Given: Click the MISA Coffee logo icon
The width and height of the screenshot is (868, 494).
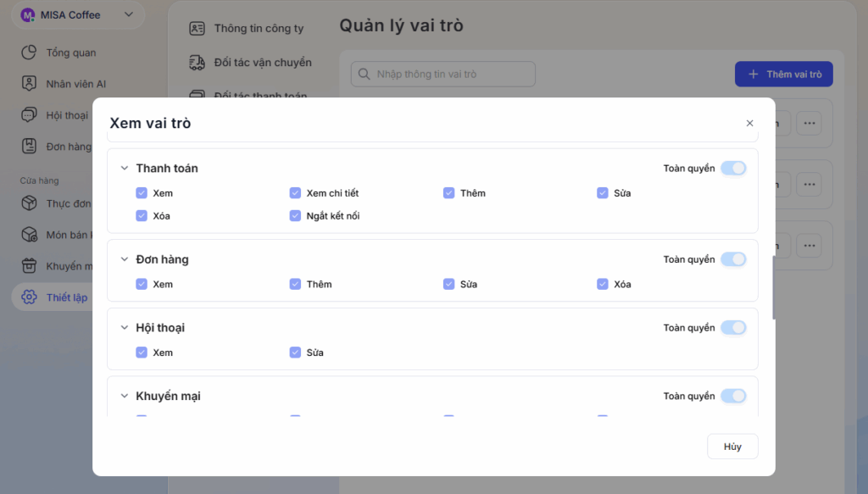Looking at the screenshot, I should point(27,15).
